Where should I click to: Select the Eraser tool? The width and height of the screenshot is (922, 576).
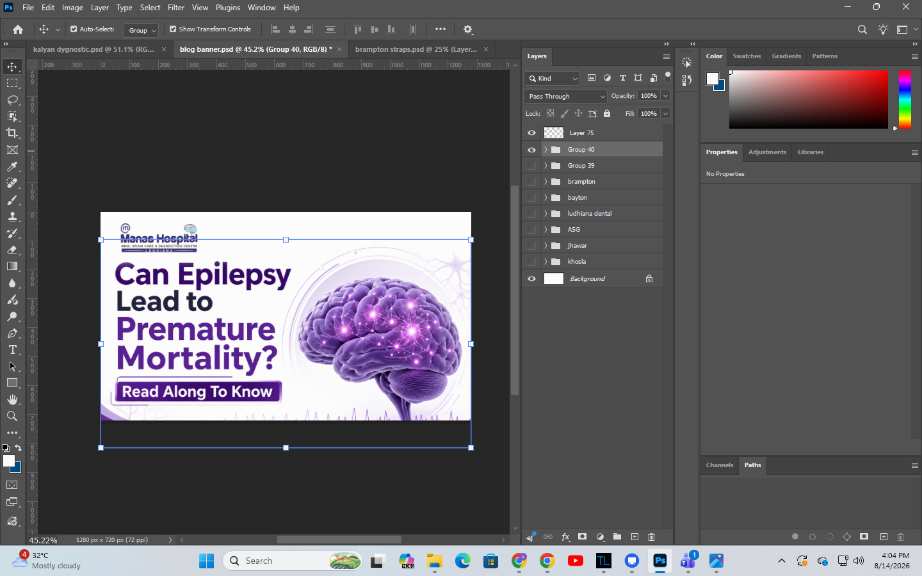[x=12, y=250]
